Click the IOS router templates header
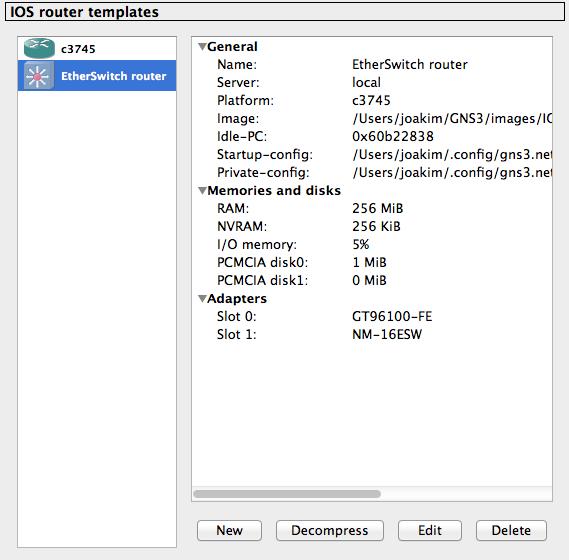 (x=285, y=12)
